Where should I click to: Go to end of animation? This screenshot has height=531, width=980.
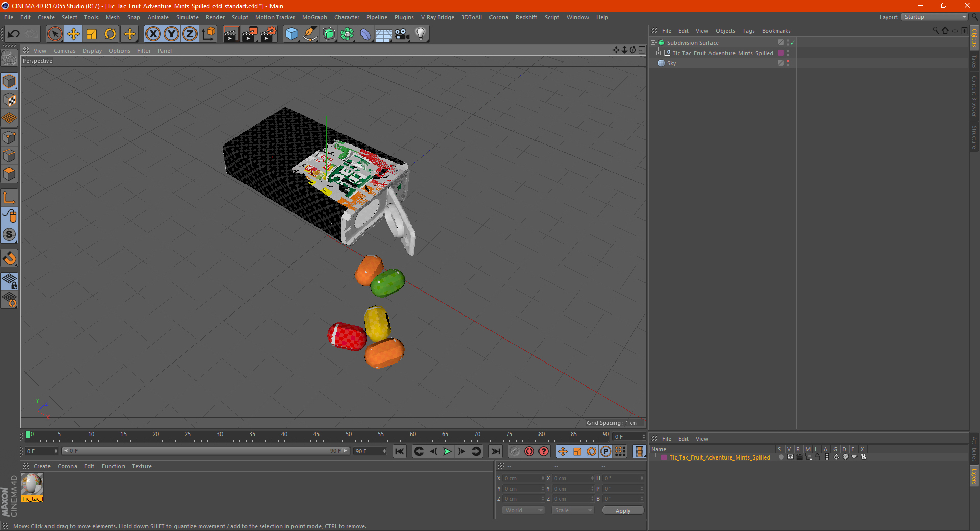pyautogui.click(x=496, y=451)
